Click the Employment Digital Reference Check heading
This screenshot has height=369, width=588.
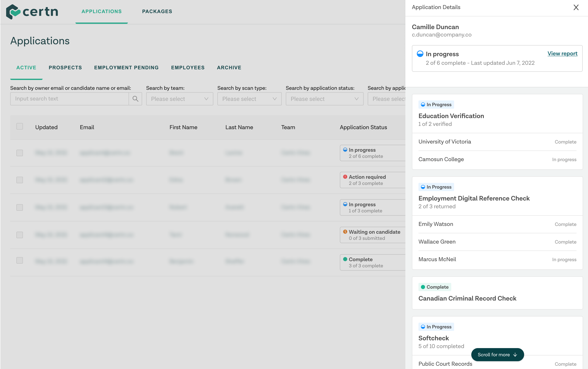point(474,198)
